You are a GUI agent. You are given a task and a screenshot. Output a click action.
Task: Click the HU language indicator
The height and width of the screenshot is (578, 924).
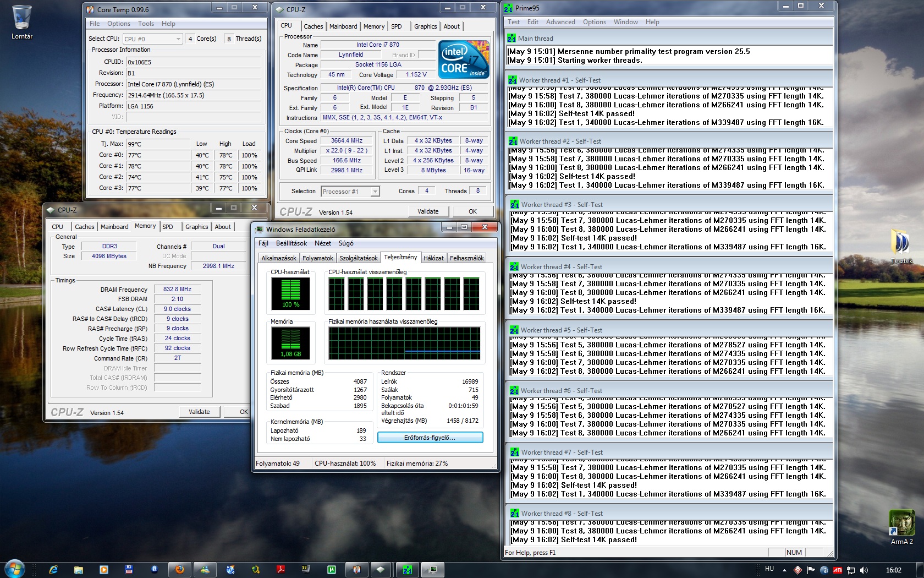click(x=769, y=569)
